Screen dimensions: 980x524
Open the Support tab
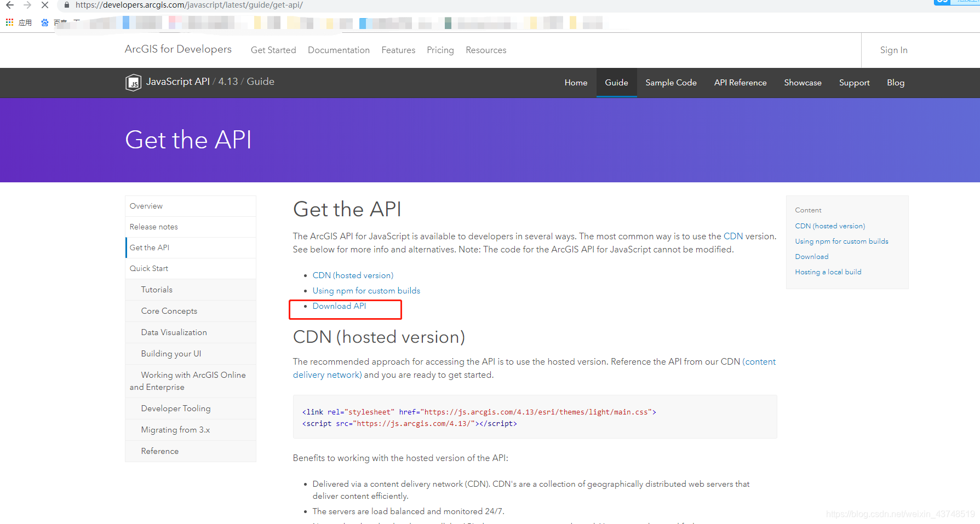(854, 83)
